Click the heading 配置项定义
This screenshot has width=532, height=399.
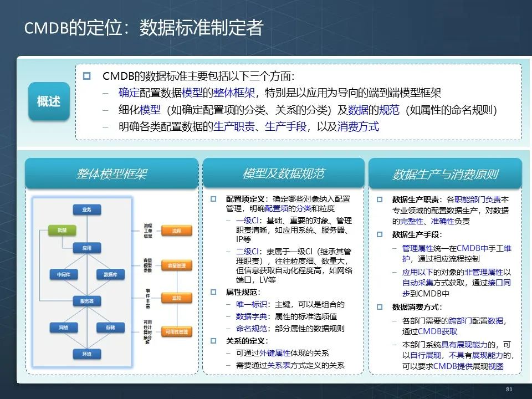tap(245, 199)
